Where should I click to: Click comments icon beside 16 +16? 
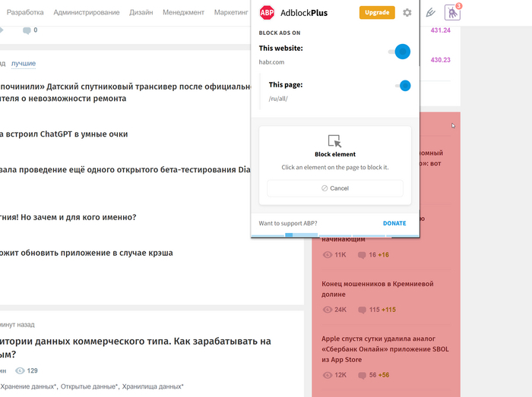362,255
